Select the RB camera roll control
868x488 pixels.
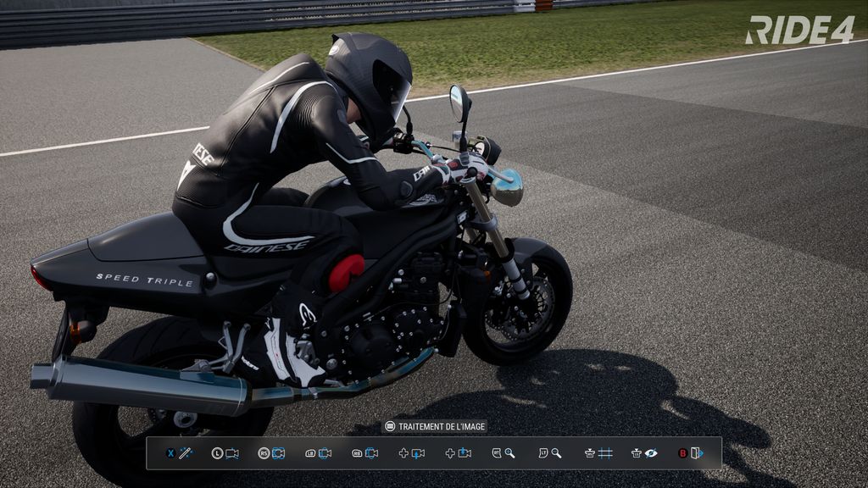click(364, 453)
